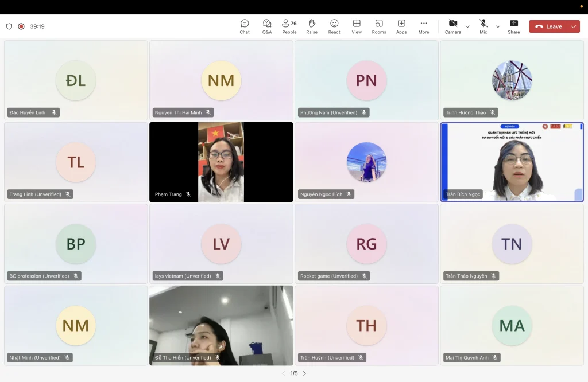The image size is (588, 382).
Task: Change meeting View layout
Action: (x=357, y=26)
